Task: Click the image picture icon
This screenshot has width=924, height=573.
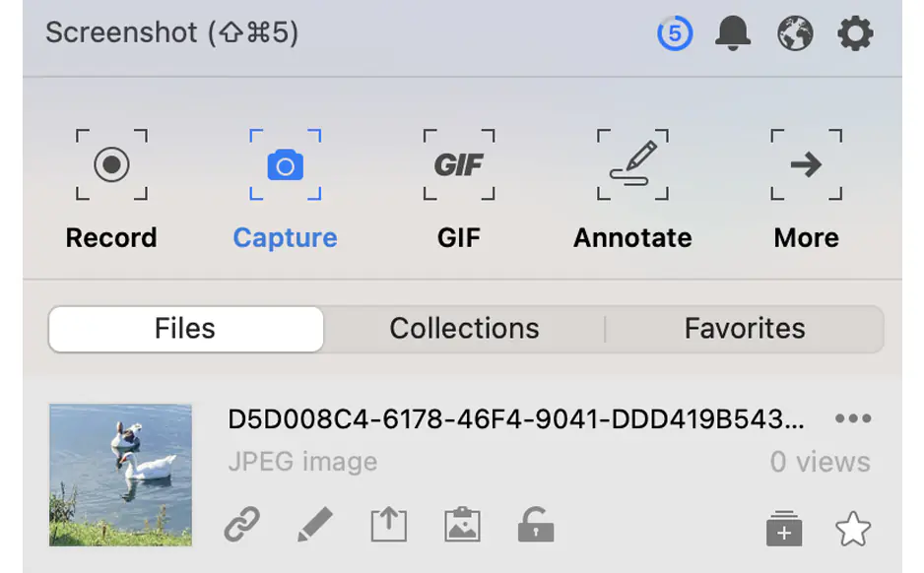Action: point(461,526)
